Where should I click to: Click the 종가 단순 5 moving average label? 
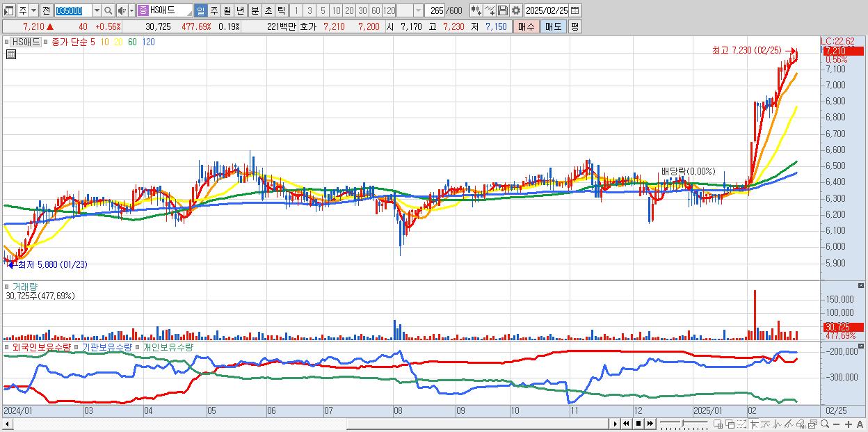pyautogui.click(x=73, y=42)
